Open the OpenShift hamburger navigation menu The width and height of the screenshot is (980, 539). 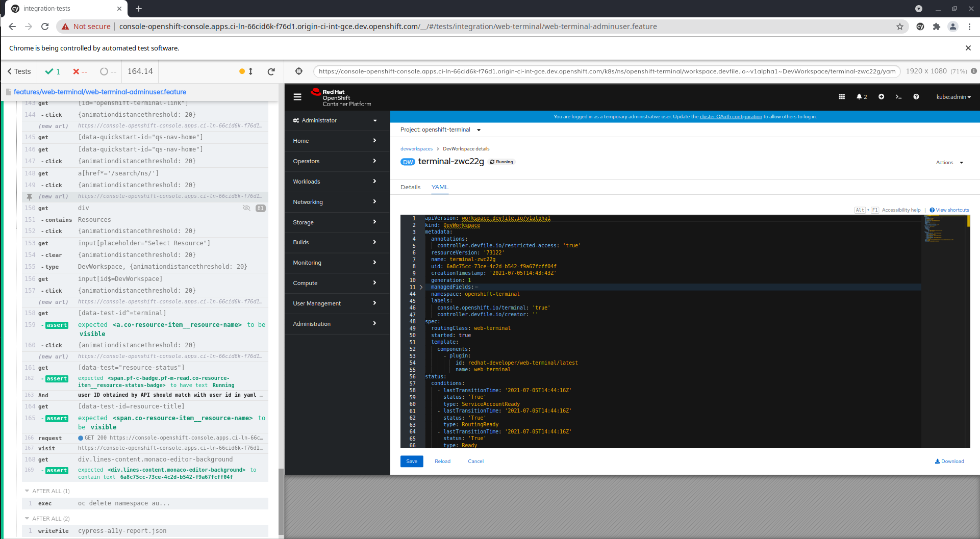[297, 97]
